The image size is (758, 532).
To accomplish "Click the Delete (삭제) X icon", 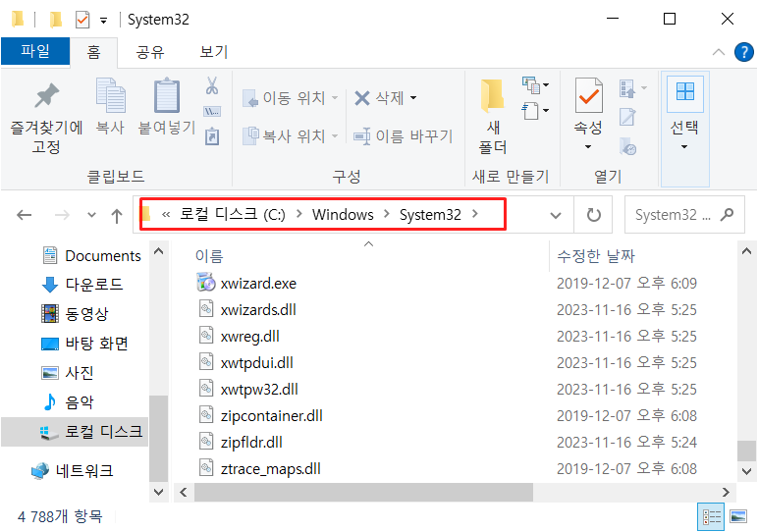I will (x=362, y=98).
